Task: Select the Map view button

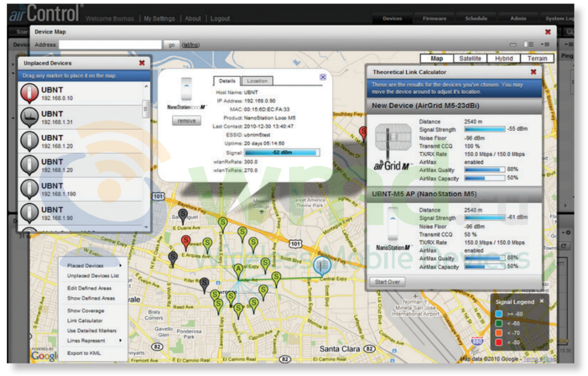Action: [436, 58]
